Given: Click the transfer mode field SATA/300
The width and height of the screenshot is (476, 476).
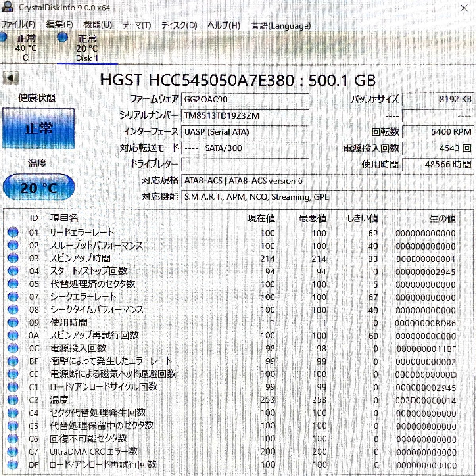Looking at the screenshot, I should point(246,148).
